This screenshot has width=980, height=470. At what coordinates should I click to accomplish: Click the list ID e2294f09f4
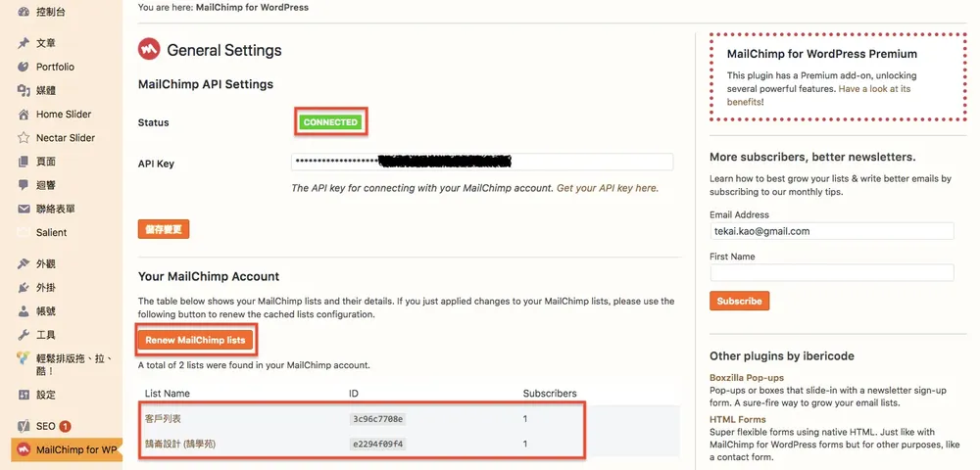[x=378, y=445]
